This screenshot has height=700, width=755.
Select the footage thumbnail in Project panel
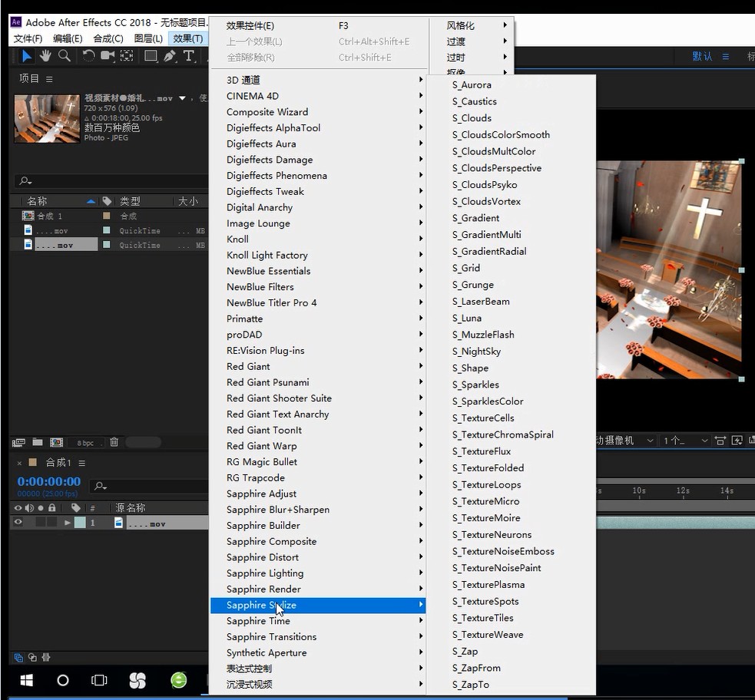(47, 118)
